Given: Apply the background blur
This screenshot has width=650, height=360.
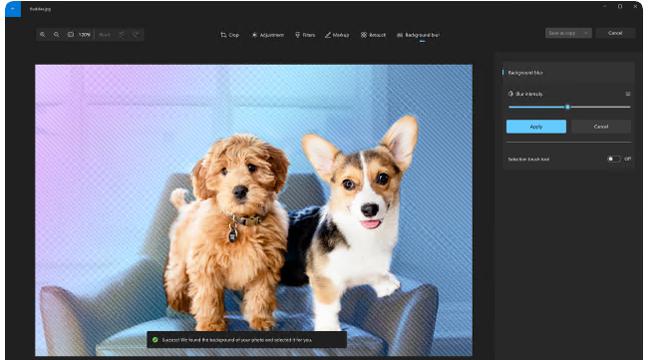Looking at the screenshot, I should pyautogui.click(x=536, y=126).
